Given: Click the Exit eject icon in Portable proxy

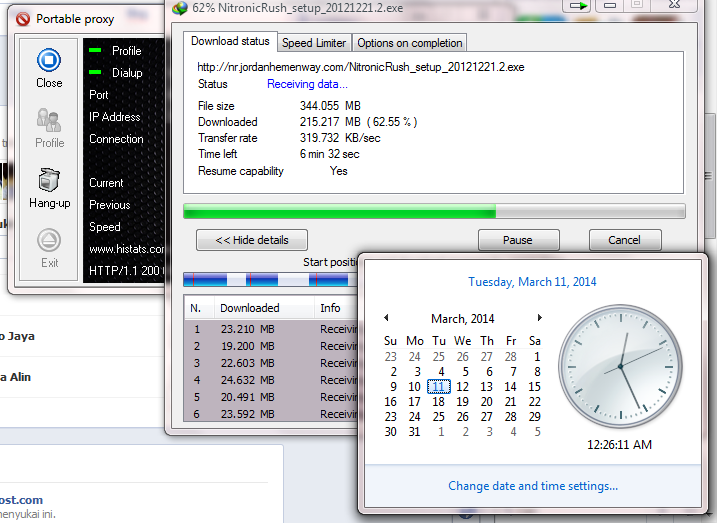Looking at the screenshot, I should tap(49, 240).
